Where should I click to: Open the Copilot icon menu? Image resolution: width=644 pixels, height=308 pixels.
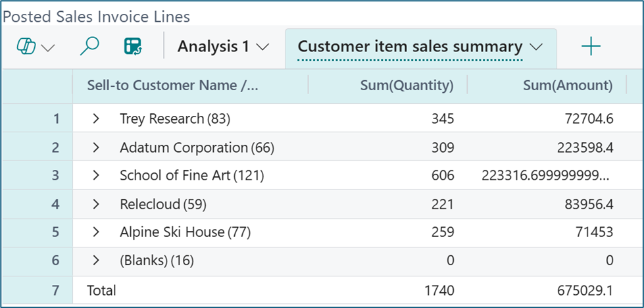click(26, 47)
